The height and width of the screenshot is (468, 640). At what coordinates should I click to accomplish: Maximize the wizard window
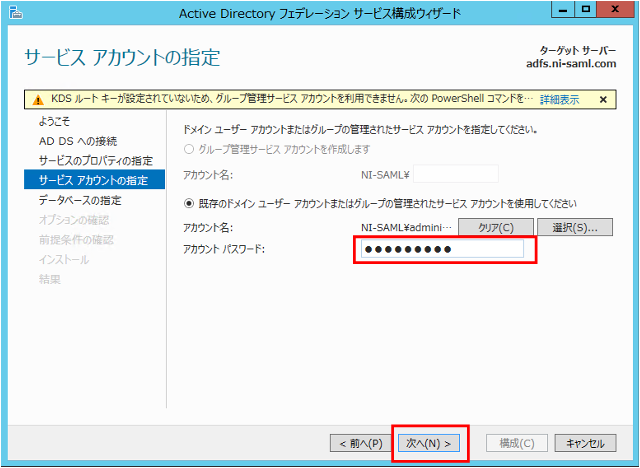click(586, 10)
